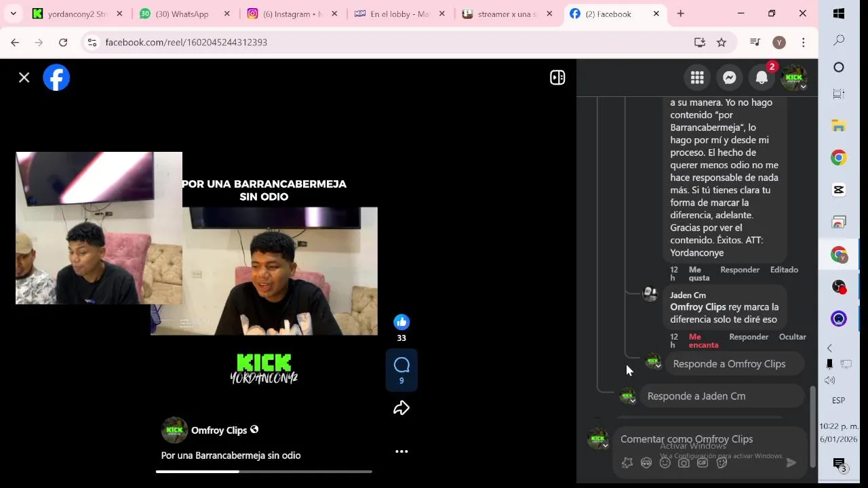Open the sticker picker in comment box
The width and height of the screenshot is (868, 488).
pyautogui.click(x=722, y=463)
